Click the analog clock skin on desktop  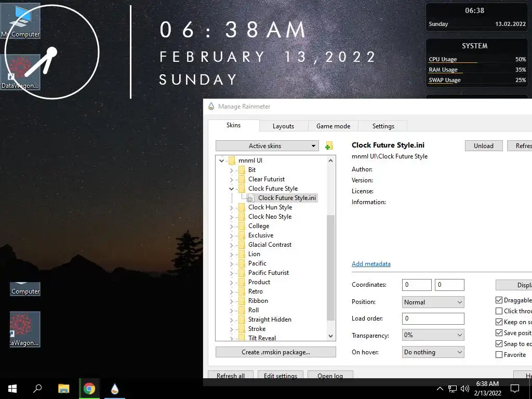[x=52, y=52]
